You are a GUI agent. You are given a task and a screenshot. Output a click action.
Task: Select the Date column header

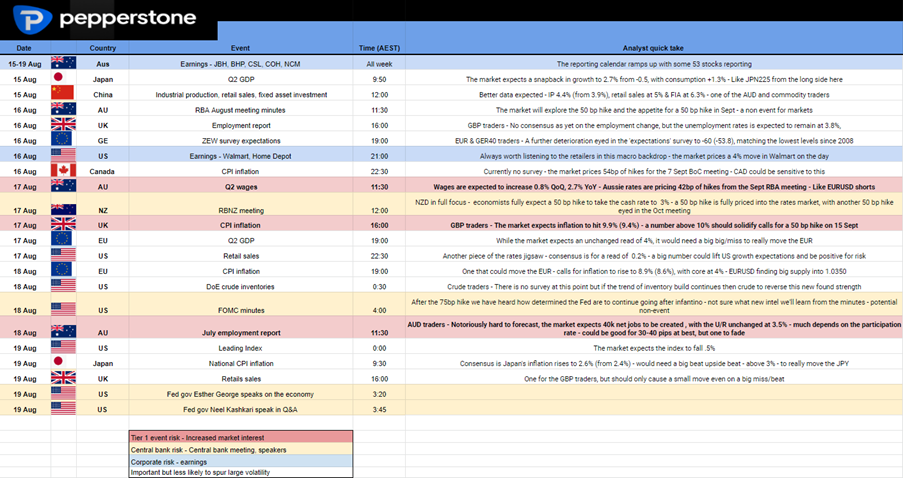[24, 48]
